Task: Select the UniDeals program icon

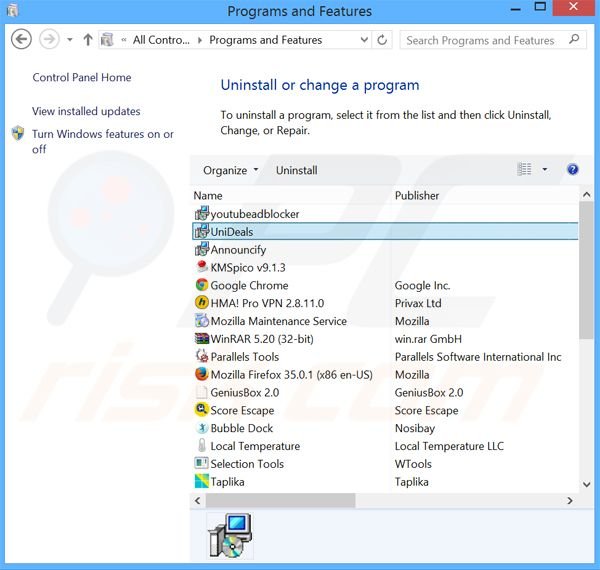Action: click(x=202, y=231)
